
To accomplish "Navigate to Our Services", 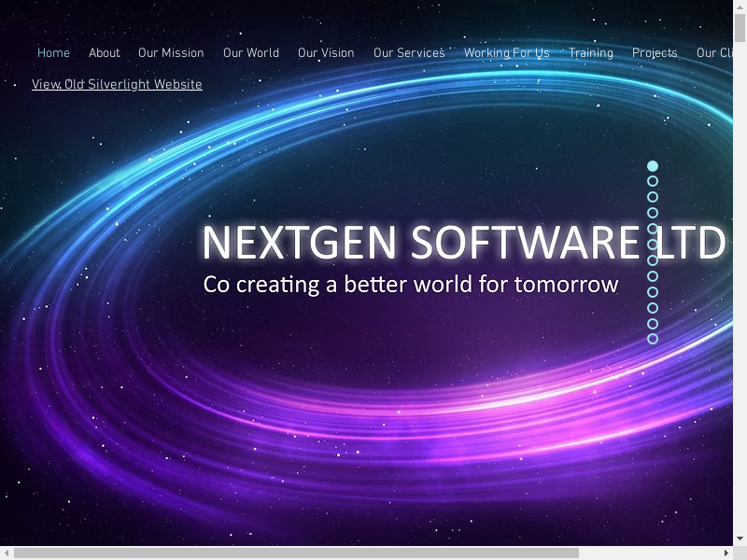I will click(409, 53).
